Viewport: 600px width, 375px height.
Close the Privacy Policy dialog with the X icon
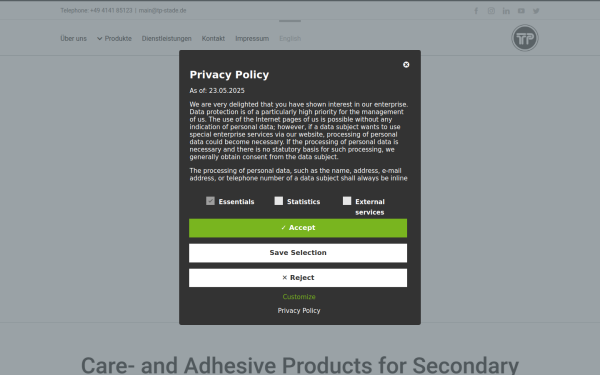(406, 65)
